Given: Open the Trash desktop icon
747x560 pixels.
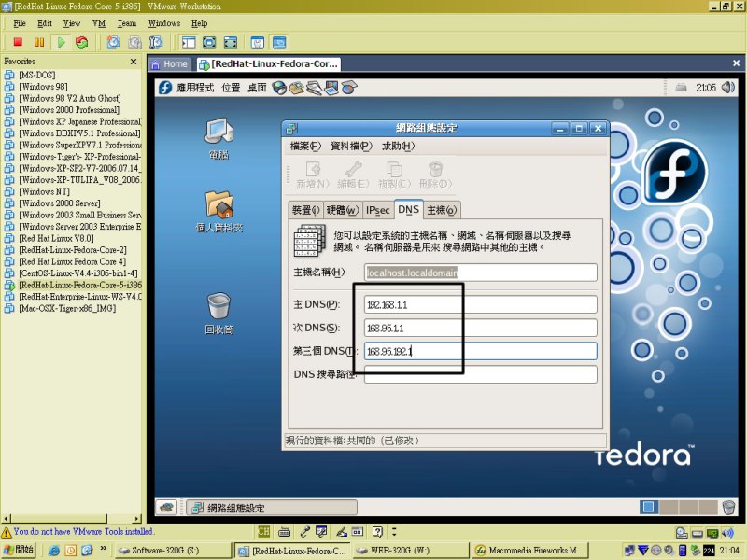Looking at the screenshot, I should (x=218, y=314).
